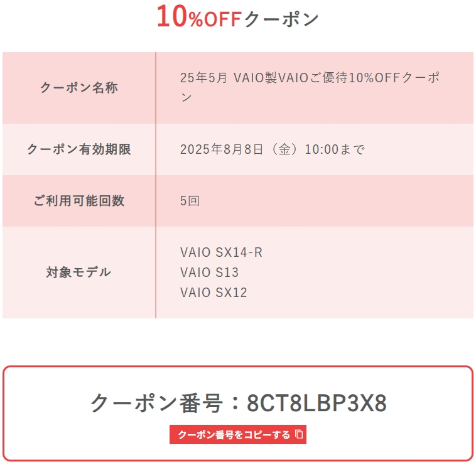Click the クーポン番号をコピーする button
The height and width of the screenshot is (464, 476).
click(x=238, y=434)
